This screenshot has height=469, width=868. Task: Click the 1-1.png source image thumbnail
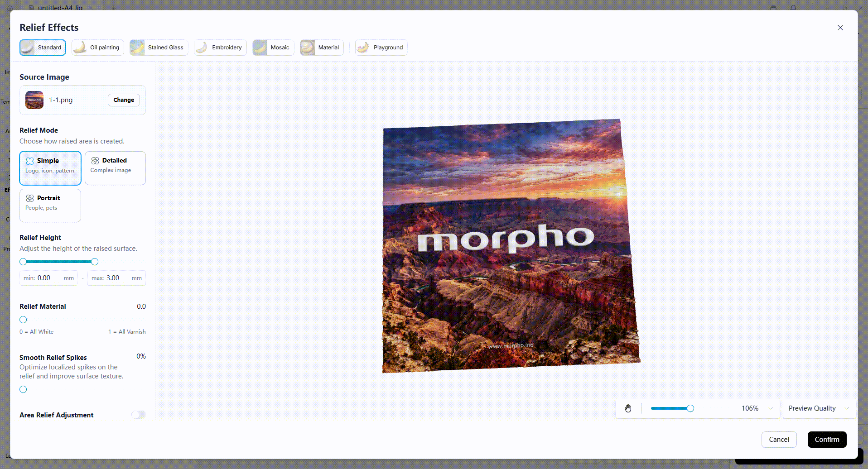34,100
